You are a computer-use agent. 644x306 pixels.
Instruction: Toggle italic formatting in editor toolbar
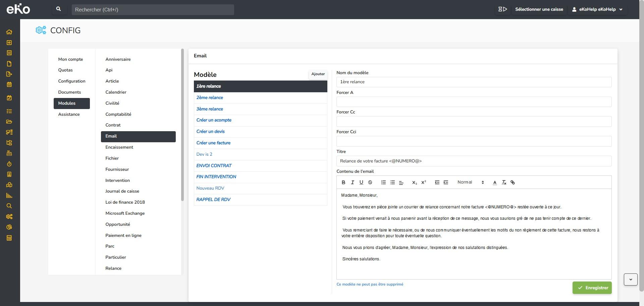(352, 183)
